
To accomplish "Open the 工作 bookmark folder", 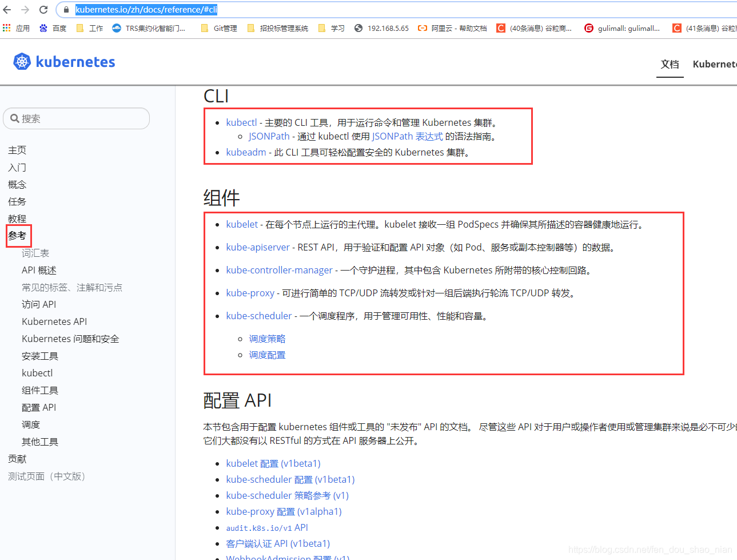I will point(90,28).
